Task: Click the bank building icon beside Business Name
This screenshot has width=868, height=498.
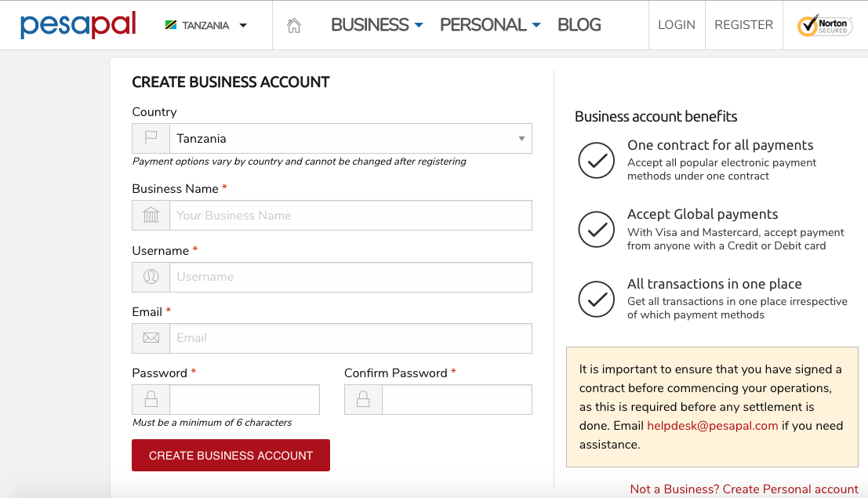Action: (x=151, y=216)
